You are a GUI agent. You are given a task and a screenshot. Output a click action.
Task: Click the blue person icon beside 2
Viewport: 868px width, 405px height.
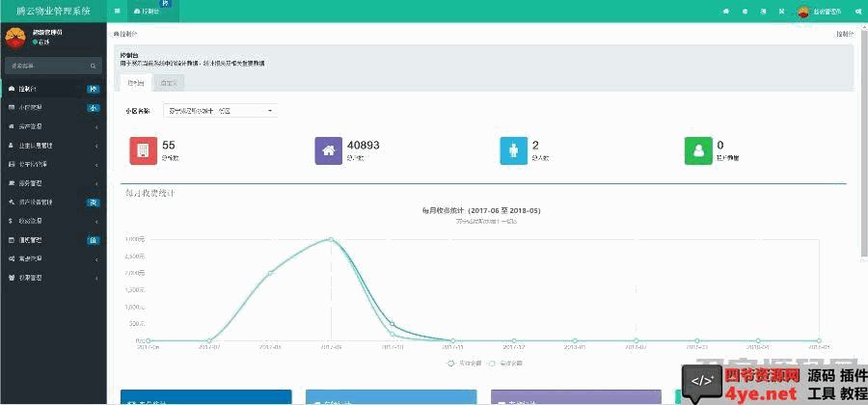513,150
